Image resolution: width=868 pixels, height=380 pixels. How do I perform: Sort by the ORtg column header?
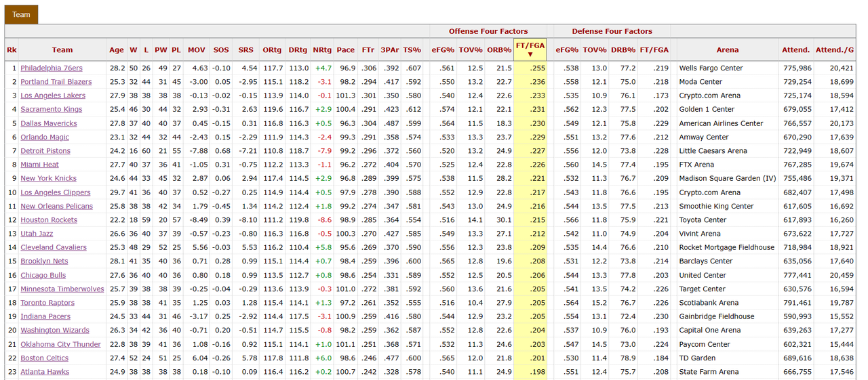[272, 49]
